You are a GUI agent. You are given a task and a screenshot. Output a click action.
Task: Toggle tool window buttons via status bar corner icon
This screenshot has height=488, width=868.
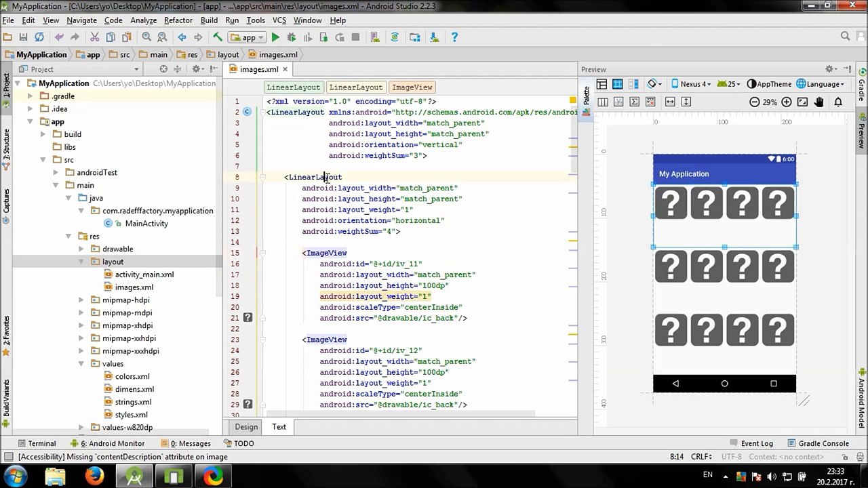tap(8, 457)
